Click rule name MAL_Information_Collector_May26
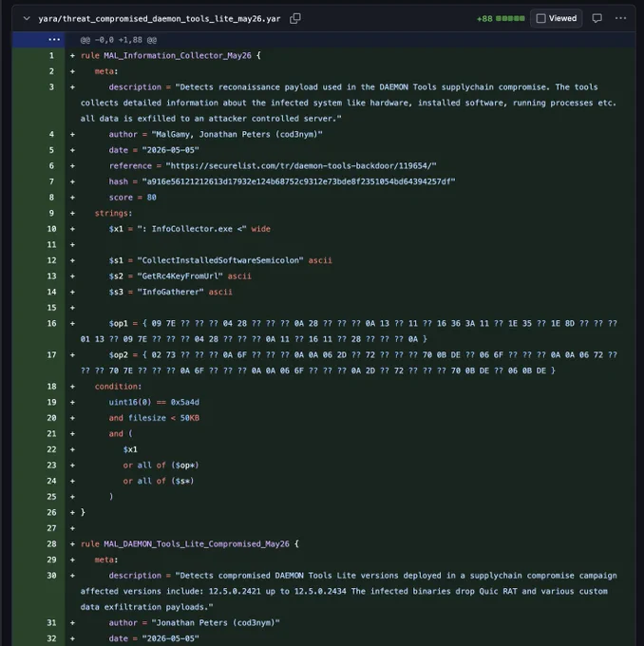 (x=178, y=56)
